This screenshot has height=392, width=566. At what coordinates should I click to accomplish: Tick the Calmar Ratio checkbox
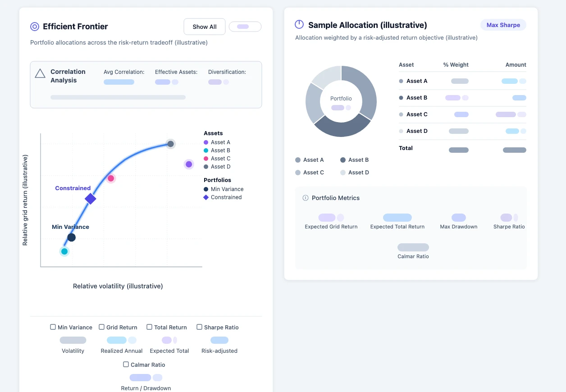click(x=126, y=365)
